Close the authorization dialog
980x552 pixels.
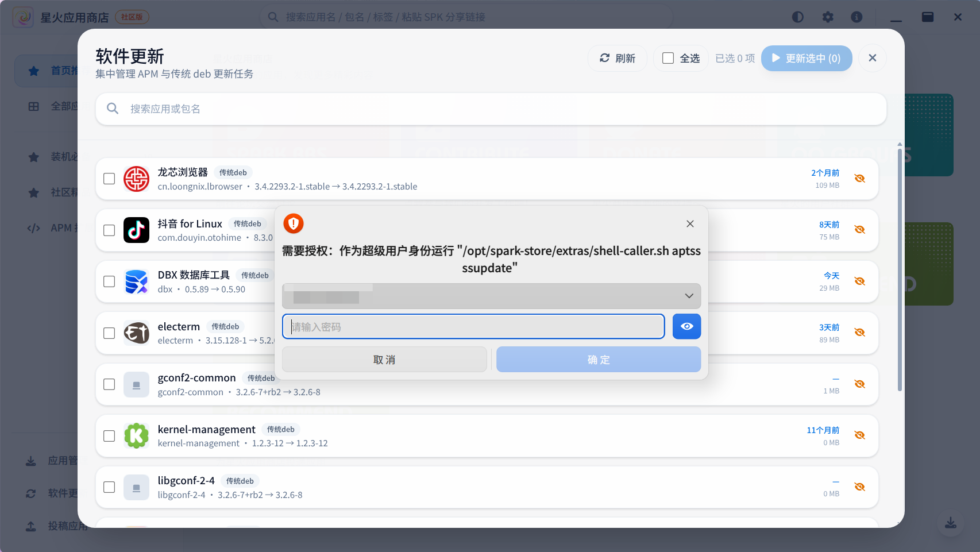pos(690,223)
